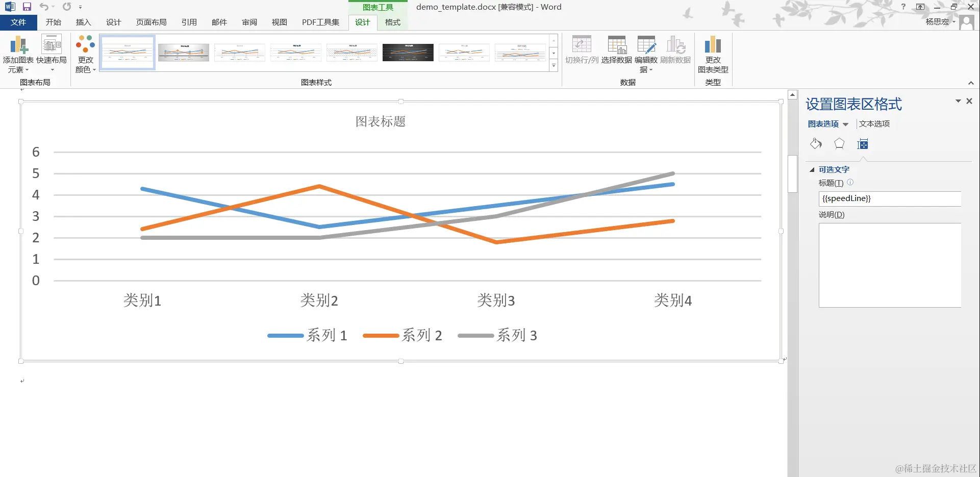Image resolution: width=980 pixels, height=477 pixels.
Task: Select the 系列 1 legend entry
Action: coord(307,336)
